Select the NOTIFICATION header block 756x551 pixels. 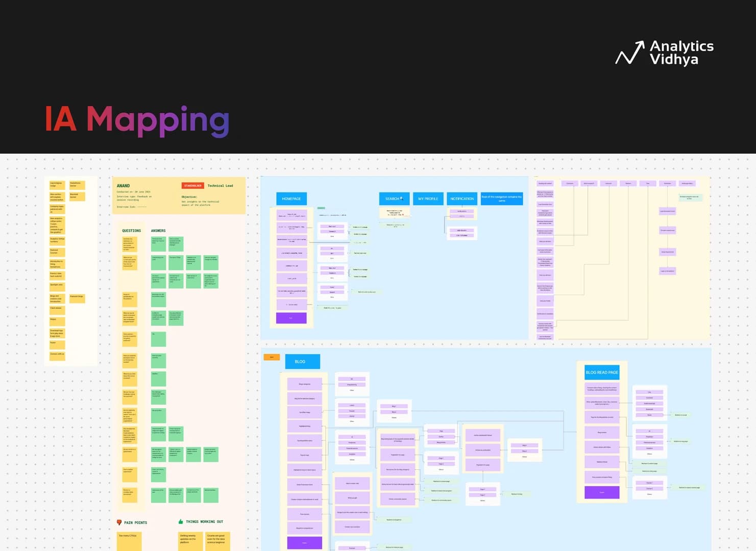[x=462, y=198]
